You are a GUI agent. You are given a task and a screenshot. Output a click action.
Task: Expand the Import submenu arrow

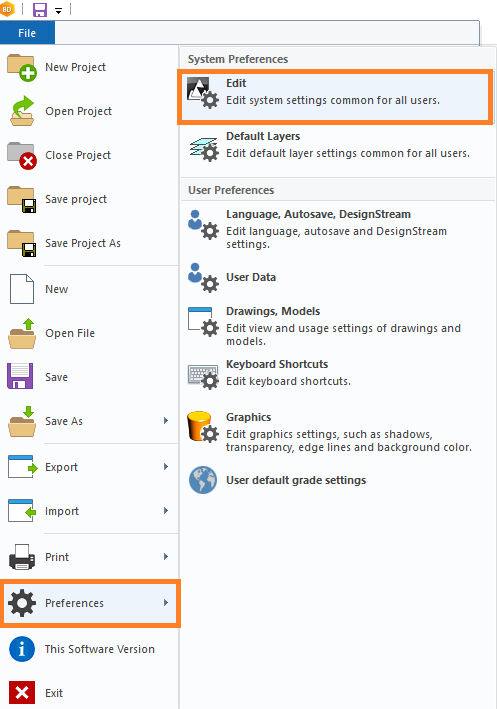(166, 511)
